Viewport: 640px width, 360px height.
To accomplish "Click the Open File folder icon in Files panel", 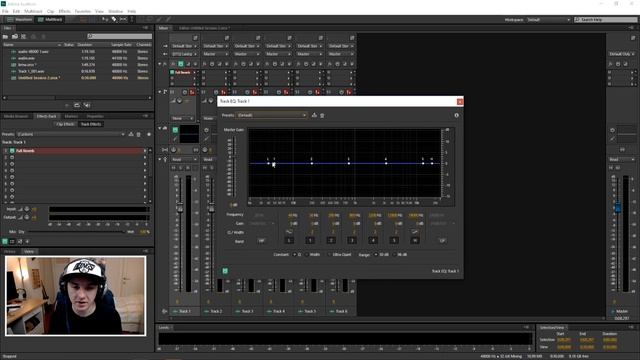I will (6, 36).
